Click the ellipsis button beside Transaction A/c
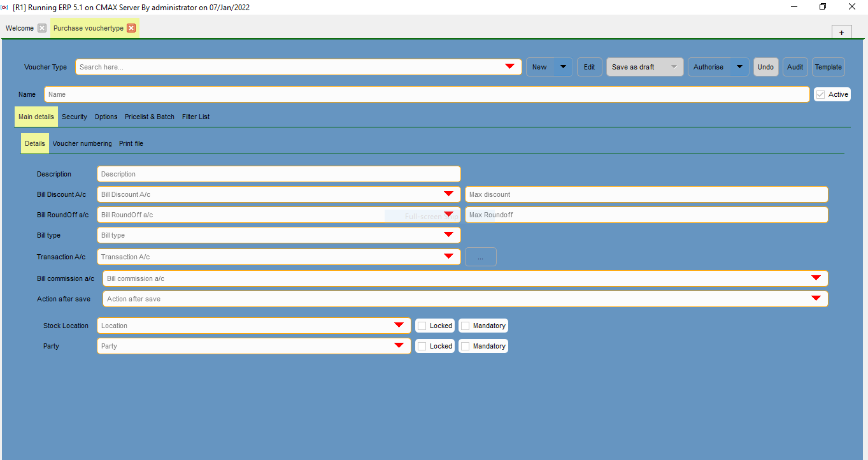This screenshot has width=868, height=460. 481,257
